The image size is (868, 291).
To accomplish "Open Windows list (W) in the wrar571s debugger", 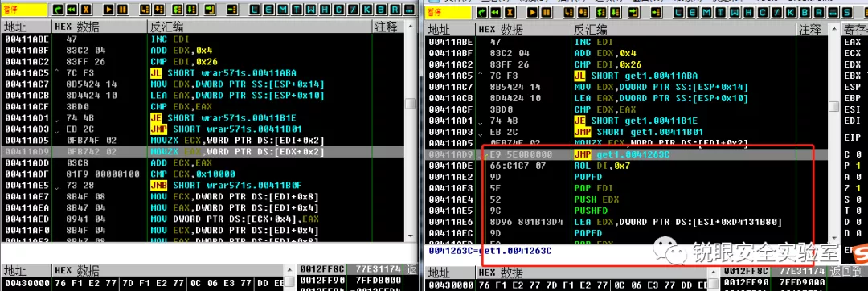I will pos(310,10).
